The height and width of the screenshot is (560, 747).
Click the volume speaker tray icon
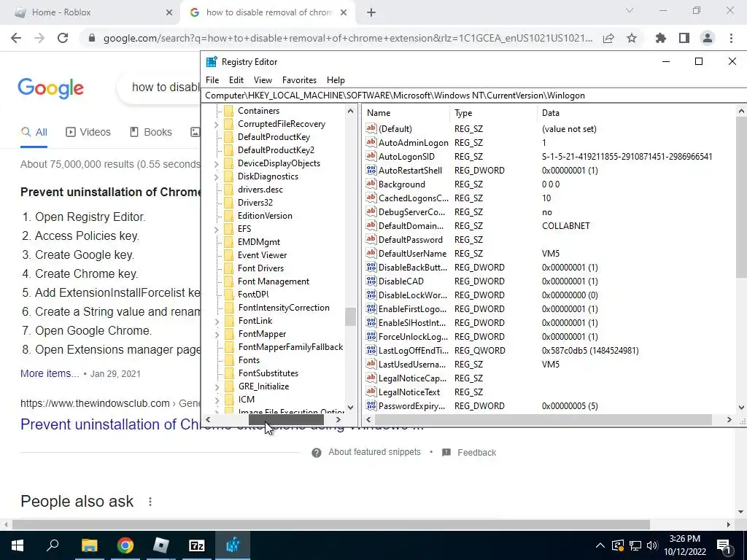click(x=652, y=545)
